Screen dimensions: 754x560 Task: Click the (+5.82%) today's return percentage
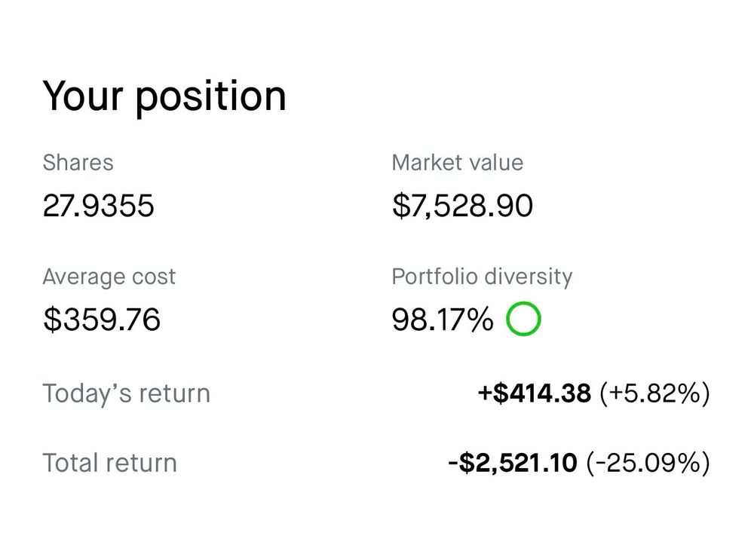click(x=654, y=393)
